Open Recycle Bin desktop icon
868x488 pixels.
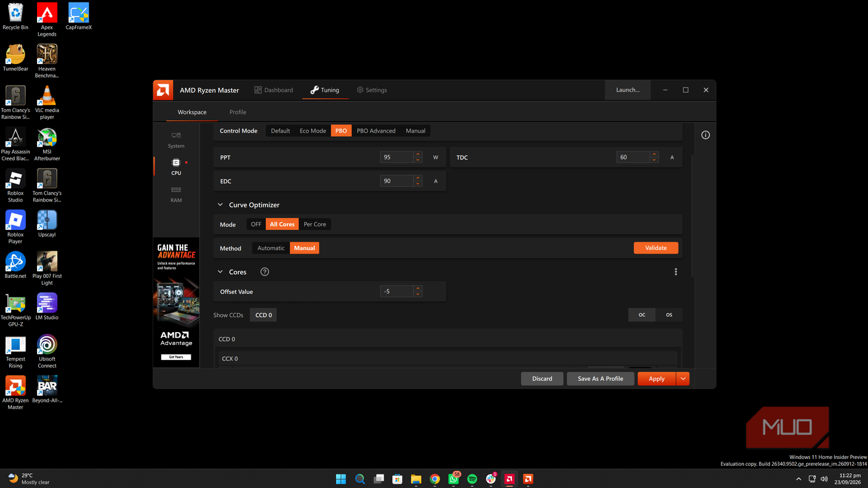click(15, 17)
